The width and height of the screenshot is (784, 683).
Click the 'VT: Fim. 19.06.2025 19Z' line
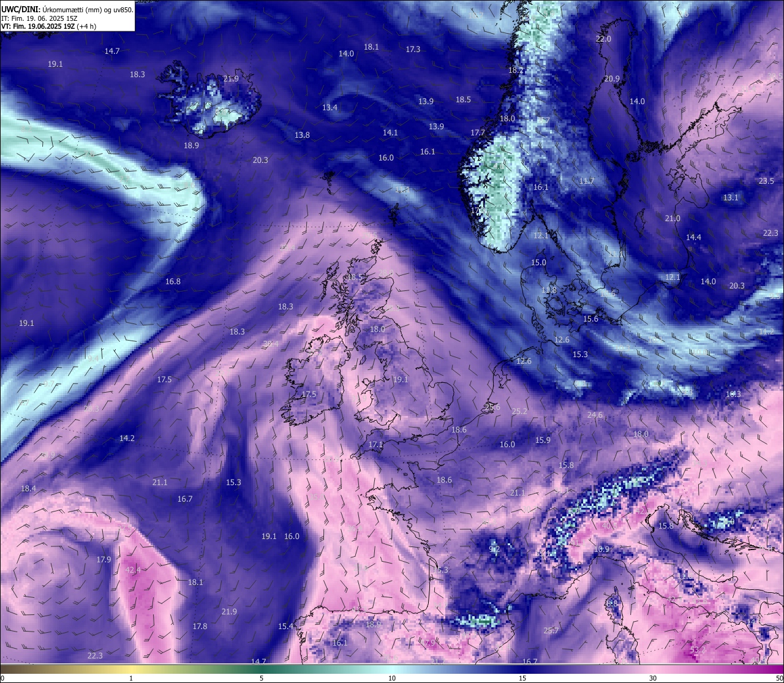point(38,26)
